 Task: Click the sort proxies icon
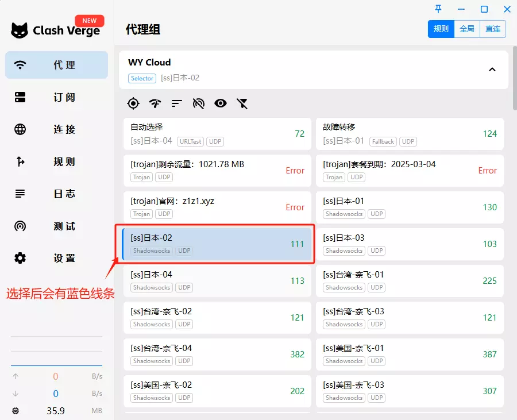click(x=177, y=103)
